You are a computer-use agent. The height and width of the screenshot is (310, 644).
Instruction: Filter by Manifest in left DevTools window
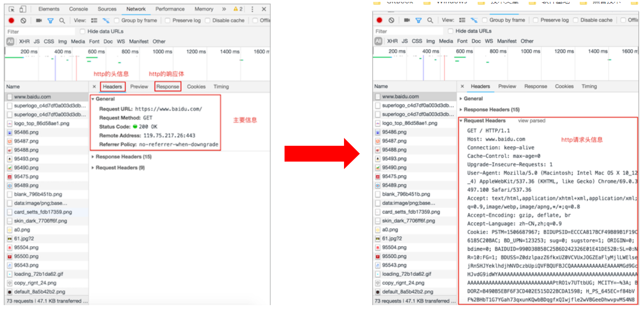coord(139,41)
